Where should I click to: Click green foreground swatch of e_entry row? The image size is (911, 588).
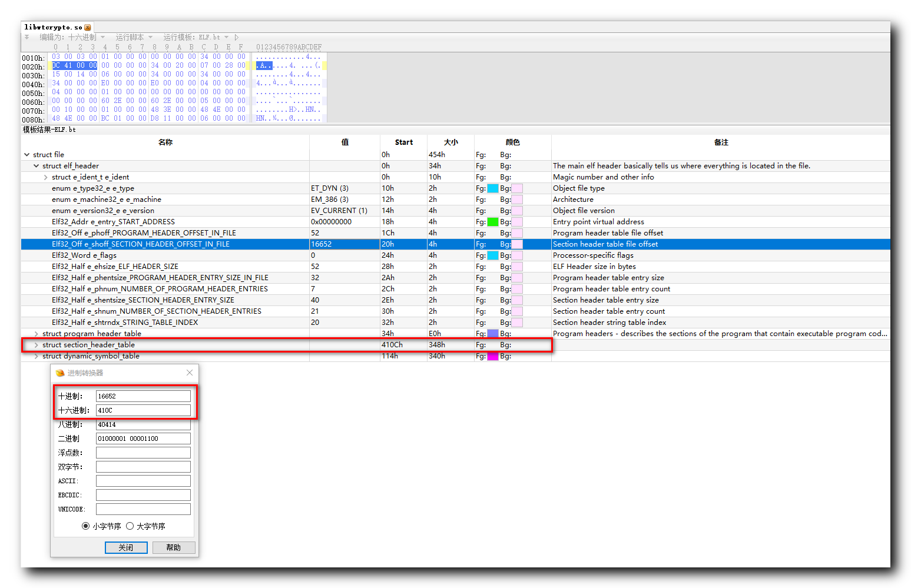point(493,222)
